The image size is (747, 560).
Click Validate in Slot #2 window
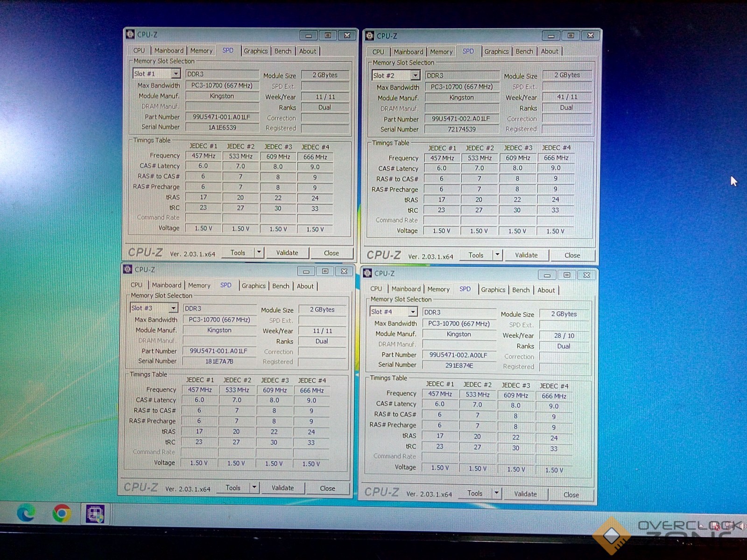point(526,255)
